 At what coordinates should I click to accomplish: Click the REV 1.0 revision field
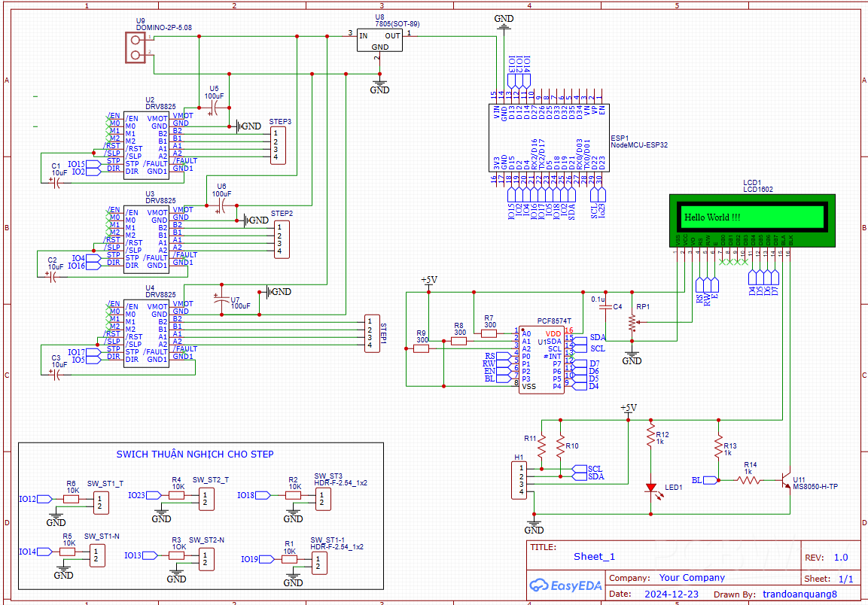(839, 558)
